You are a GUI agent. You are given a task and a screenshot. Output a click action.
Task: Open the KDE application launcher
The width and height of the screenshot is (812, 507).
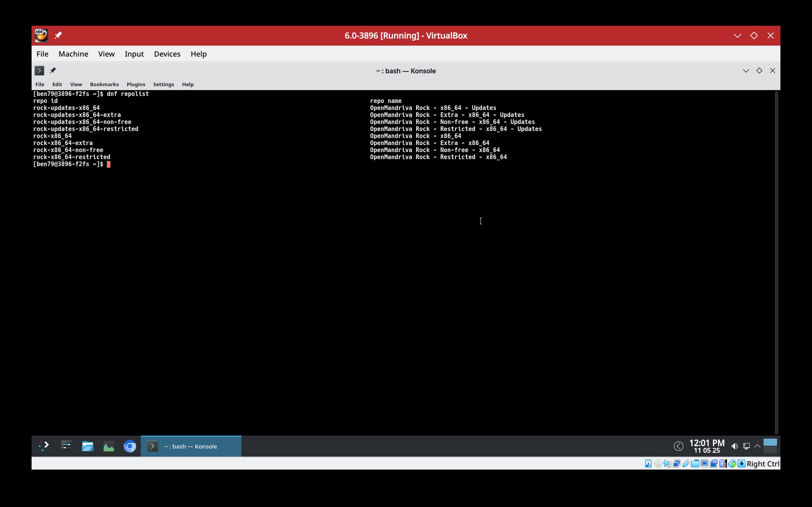(x=44, y=446)
